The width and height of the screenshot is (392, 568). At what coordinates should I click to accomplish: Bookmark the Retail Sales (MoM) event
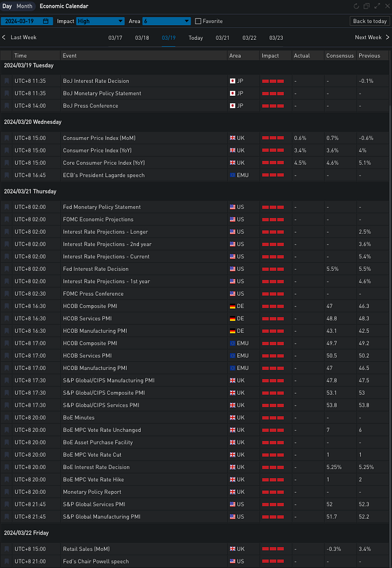pos(7,549)
